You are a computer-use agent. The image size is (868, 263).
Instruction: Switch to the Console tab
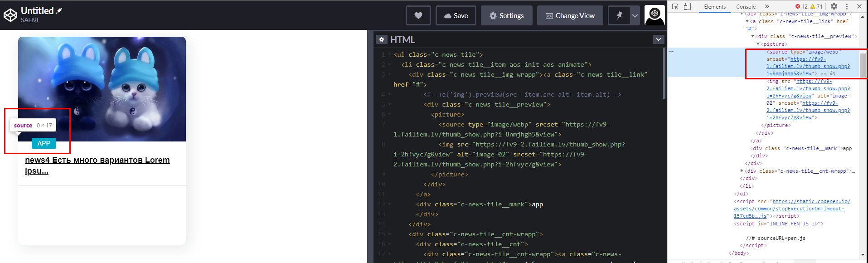tap(746, 6)
